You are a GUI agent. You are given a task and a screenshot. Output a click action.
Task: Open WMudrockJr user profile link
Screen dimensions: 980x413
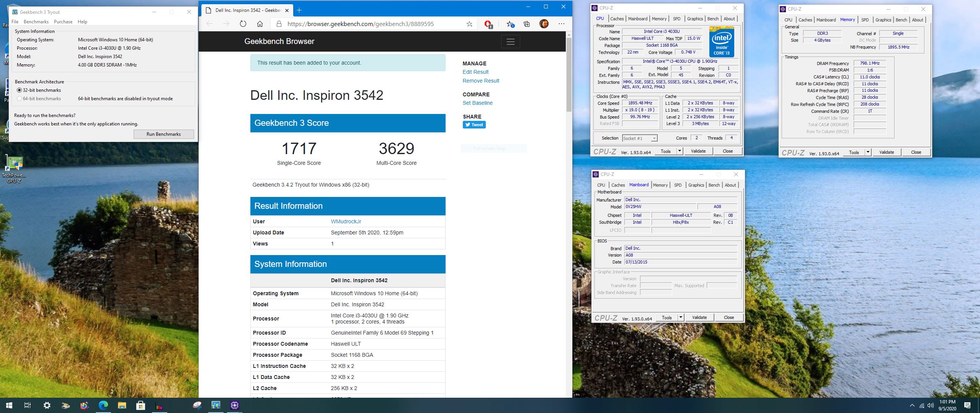coord(346,221)
